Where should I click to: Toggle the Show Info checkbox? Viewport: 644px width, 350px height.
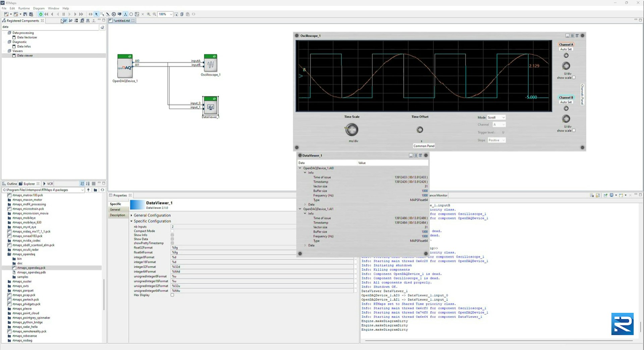[x=172, y=235]
